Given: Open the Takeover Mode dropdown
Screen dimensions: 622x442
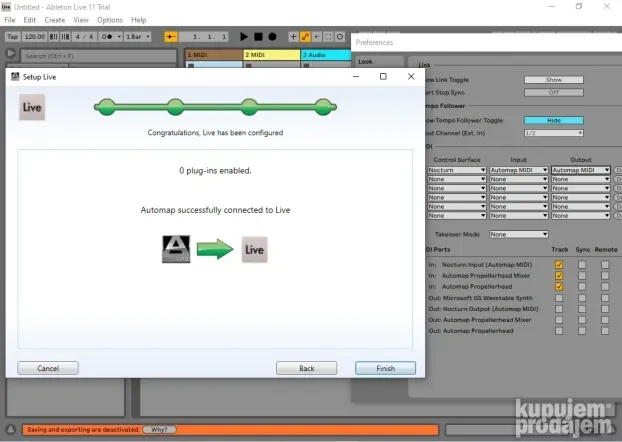Looking at the screenshot, I should click(518, 234).
